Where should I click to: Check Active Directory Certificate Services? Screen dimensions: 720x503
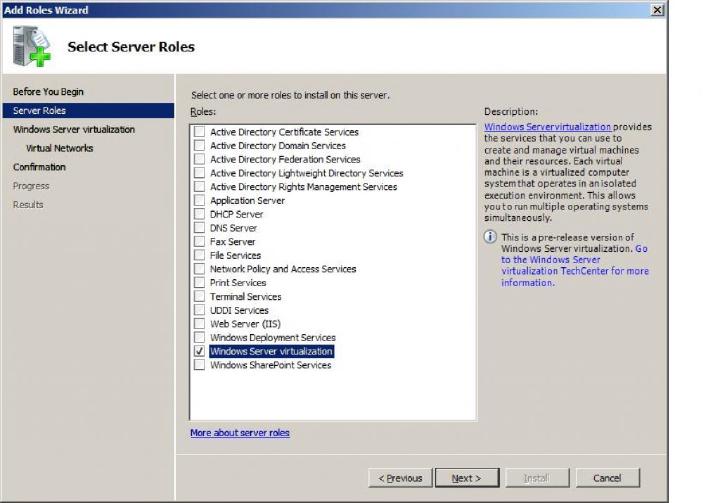click(x=199, y=132)
